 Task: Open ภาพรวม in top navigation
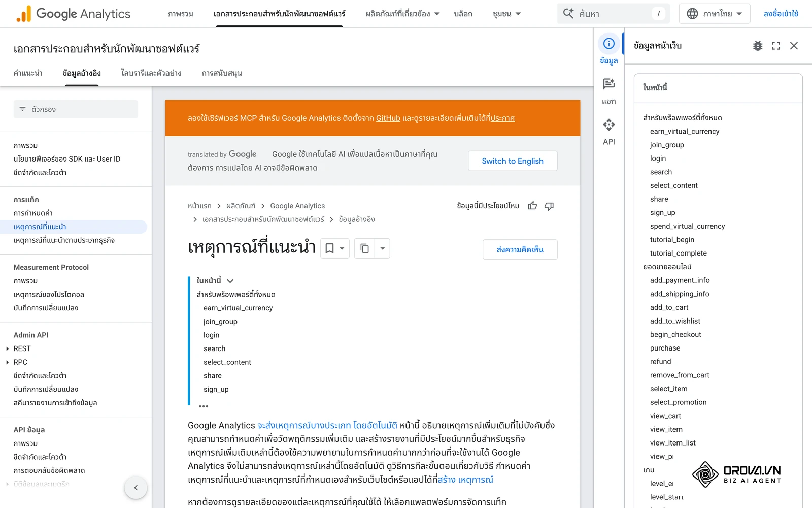point(180,14)
